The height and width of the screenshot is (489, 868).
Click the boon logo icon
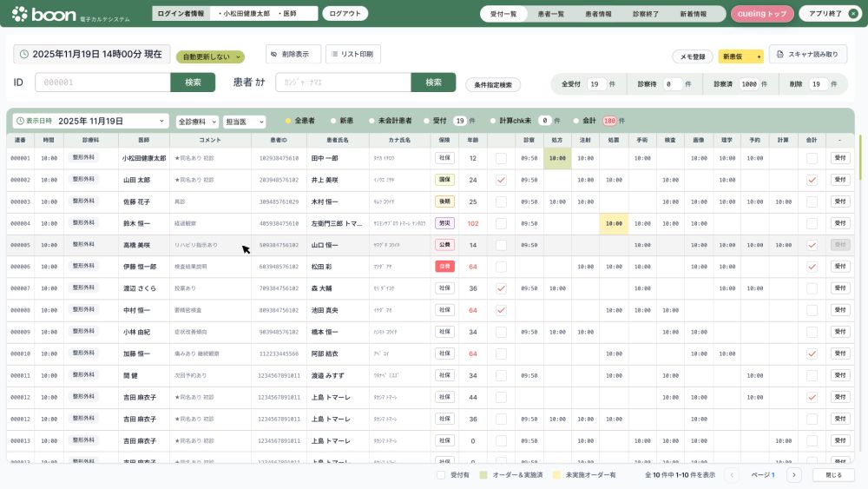tap(19, 14)
